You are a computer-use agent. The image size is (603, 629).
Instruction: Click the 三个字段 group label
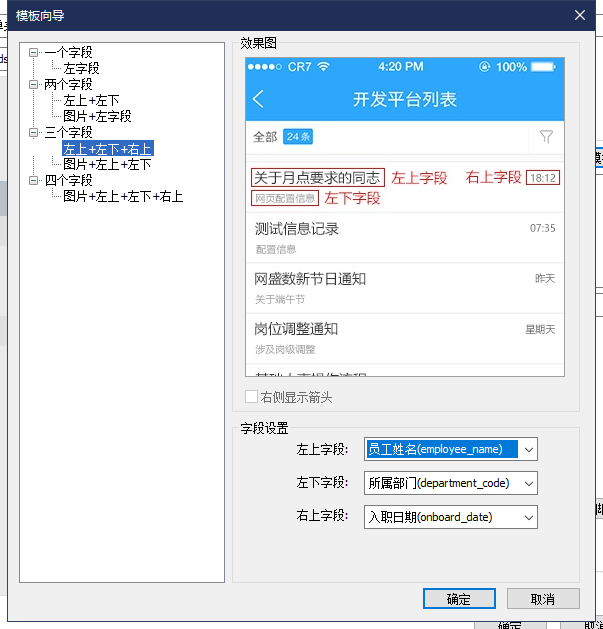tap(69, 132)
